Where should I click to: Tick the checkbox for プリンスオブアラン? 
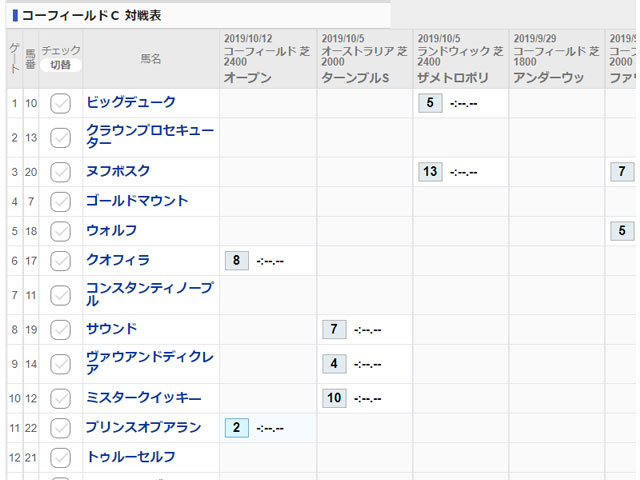coord(60,428)
